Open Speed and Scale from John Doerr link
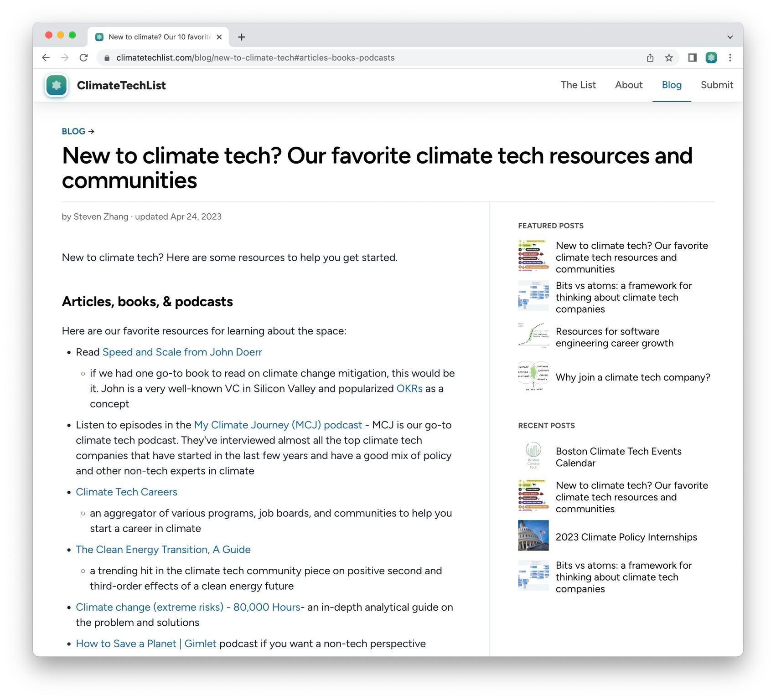The image size is (776, 700). (182, 352)
